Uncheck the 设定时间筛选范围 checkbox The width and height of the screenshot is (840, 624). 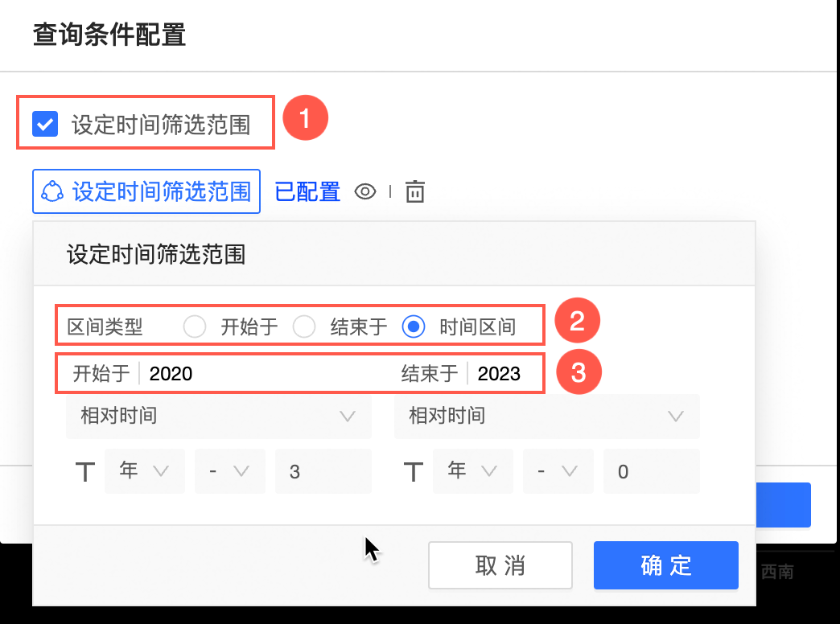pos(45,125)
